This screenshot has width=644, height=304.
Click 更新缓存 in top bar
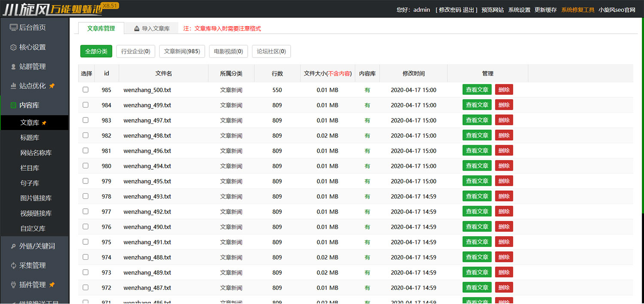point(546,10)
